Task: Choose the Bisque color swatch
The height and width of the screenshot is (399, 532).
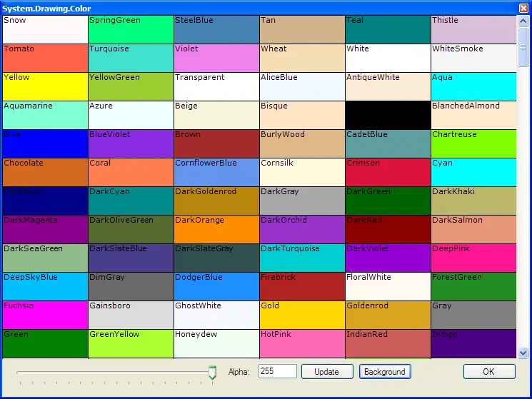Action: 302,115
